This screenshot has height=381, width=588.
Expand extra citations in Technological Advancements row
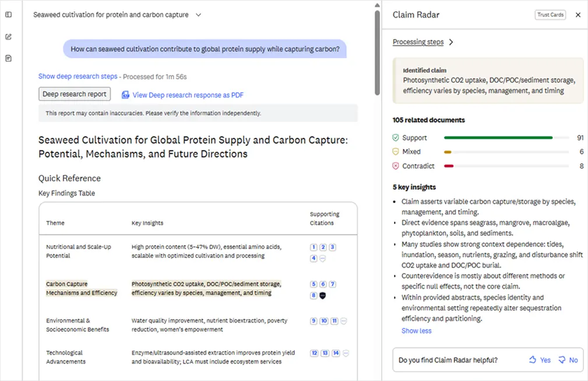346,353
